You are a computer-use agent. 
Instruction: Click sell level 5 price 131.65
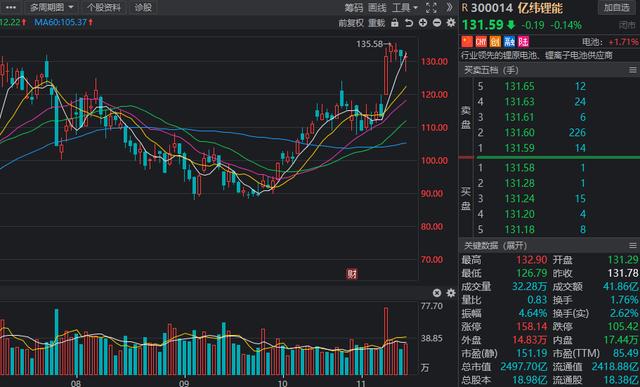[519, 87]
